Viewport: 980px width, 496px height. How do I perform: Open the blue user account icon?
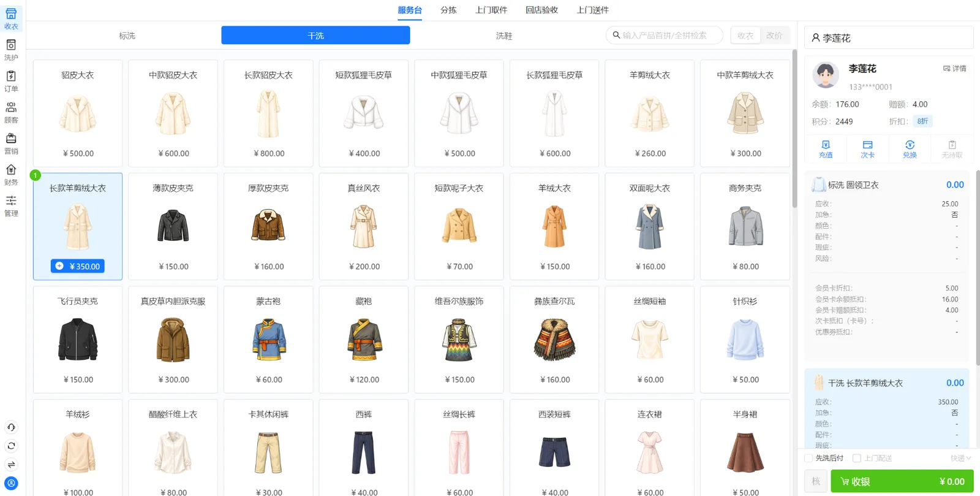point(11,483)
